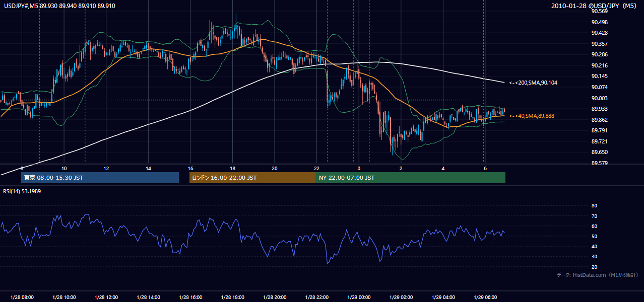Click the "2010-01-28 のUSD/JPY (M5)" chart heading

[x=594, y=6]
